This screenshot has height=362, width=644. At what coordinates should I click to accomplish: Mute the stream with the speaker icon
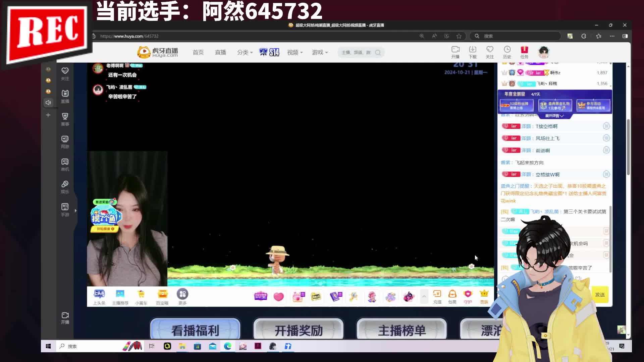click(x=49, y=103)
